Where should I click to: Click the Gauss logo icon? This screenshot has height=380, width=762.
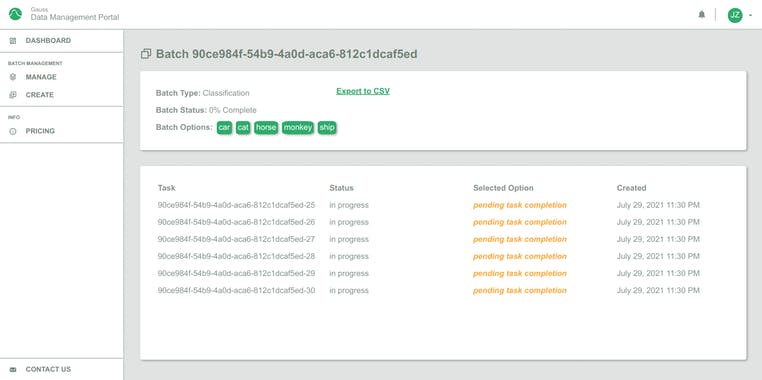(15, 14)
